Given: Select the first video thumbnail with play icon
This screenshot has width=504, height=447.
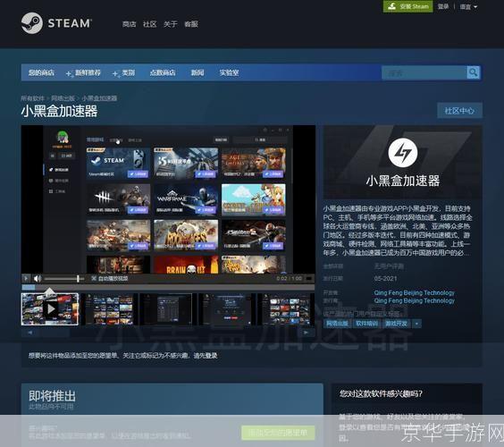Looking at the screenshot, I should (50, 309).
